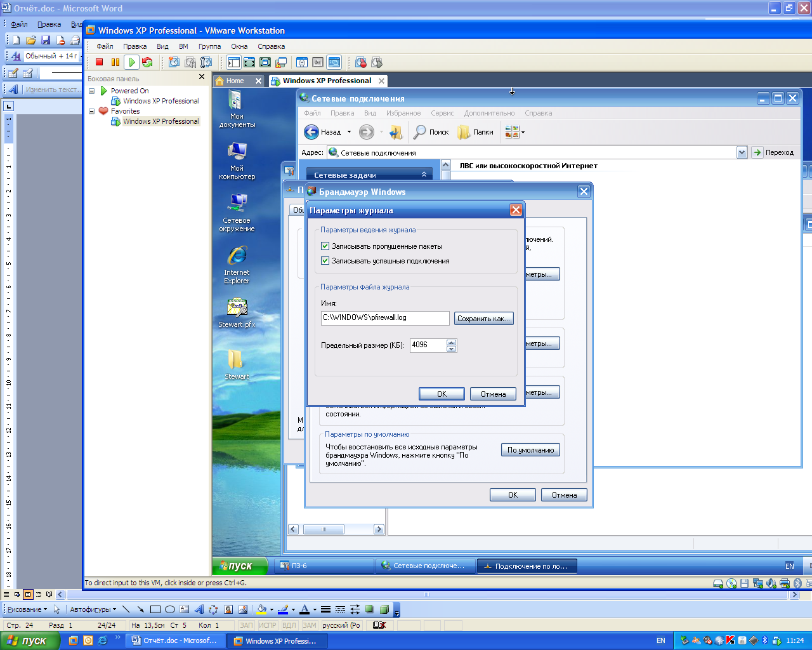812x650 pixels.
Task: Click the Appliance view icon
Action: 318,62
